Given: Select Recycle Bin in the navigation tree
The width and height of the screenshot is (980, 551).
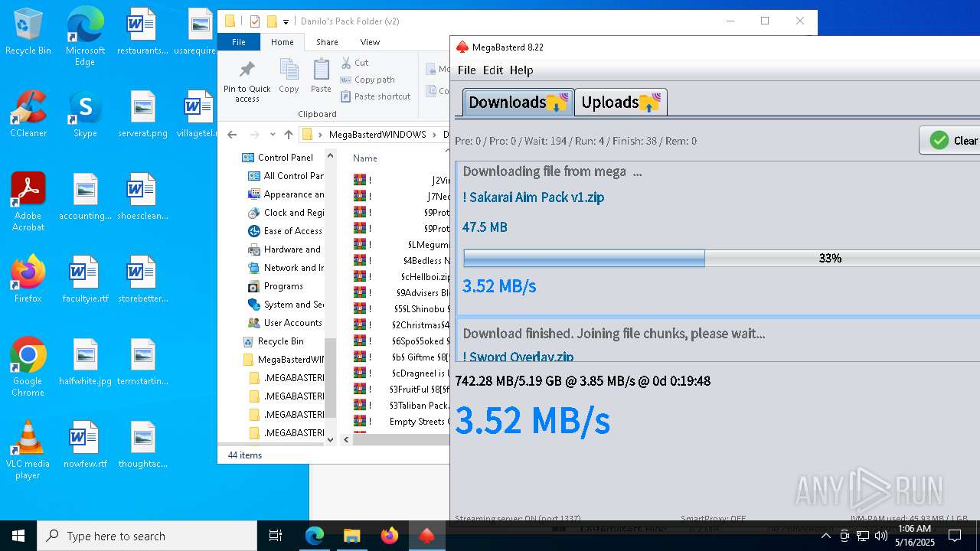Looking at the screenshot, I should (273, 341).
